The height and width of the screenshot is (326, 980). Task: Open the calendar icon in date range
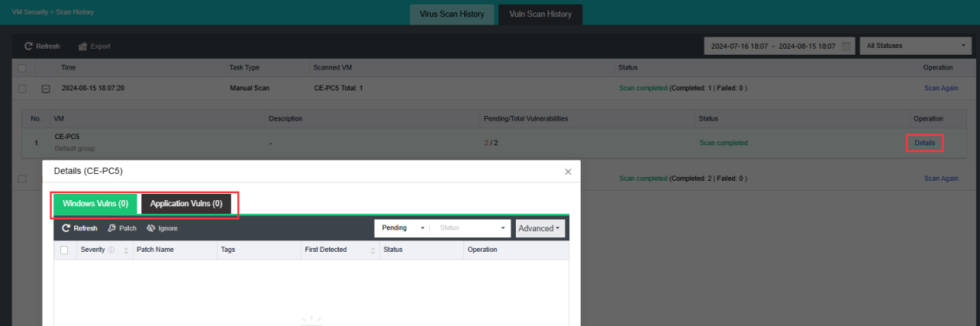pos(846,46)
